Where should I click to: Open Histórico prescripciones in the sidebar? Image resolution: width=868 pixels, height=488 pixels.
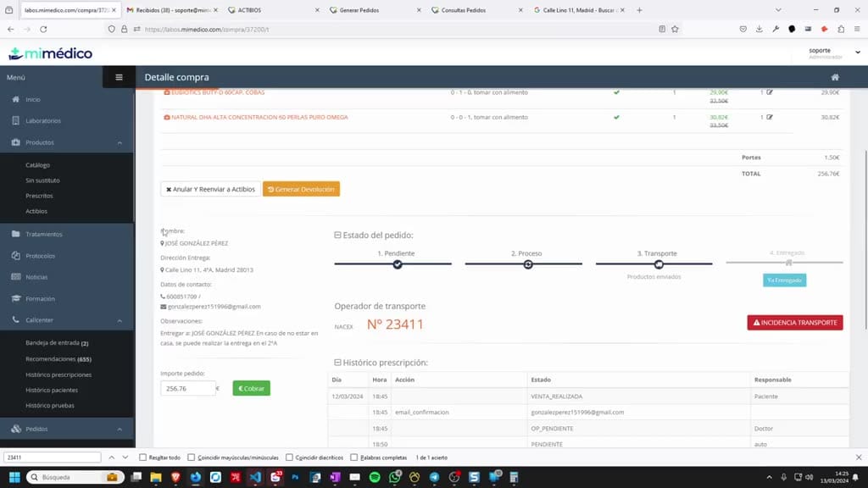tap(58, 374)
